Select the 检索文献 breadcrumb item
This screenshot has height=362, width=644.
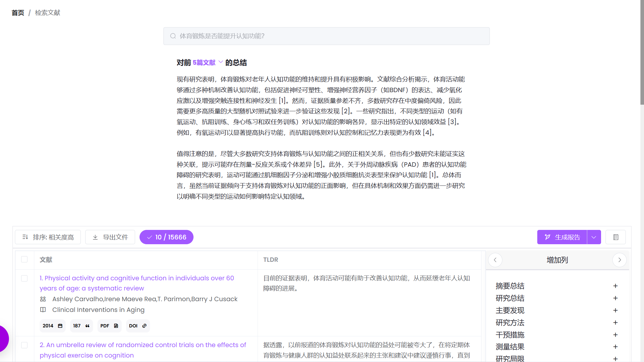(x=47, y=13)
